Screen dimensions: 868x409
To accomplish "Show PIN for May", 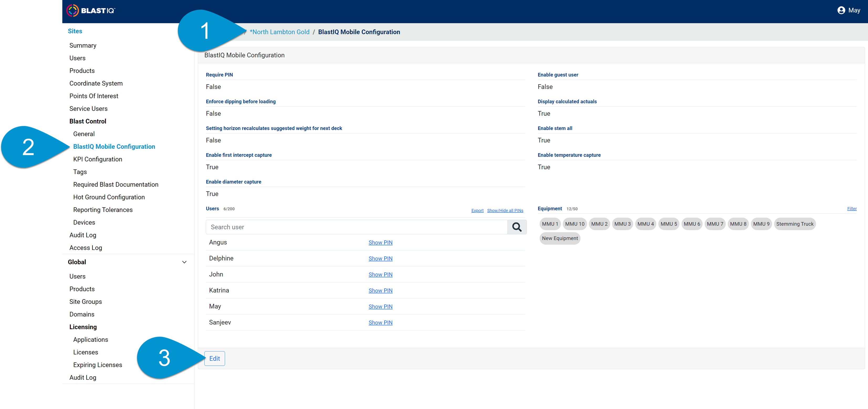I will coord(381,307).
